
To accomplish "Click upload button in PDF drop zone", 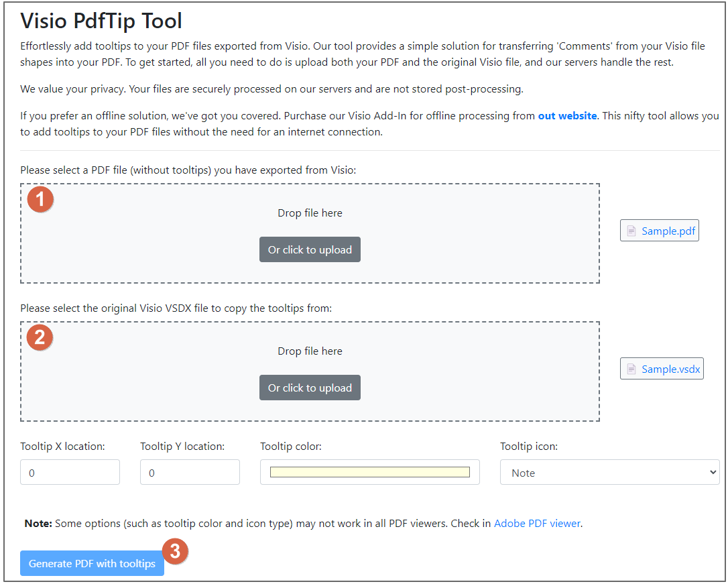I will [x=310, y=249].
